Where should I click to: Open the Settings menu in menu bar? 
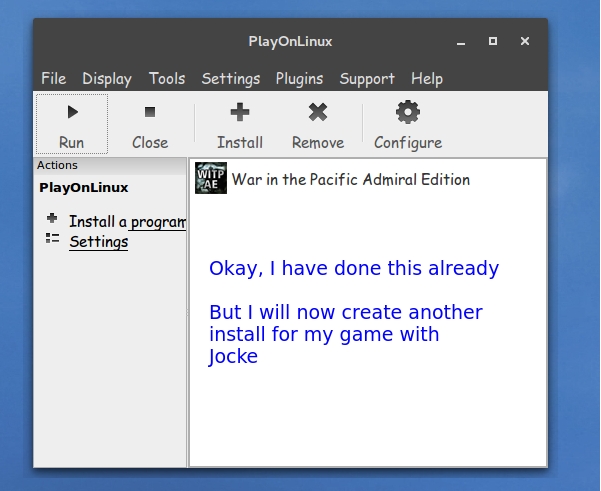tap(231, 79)
